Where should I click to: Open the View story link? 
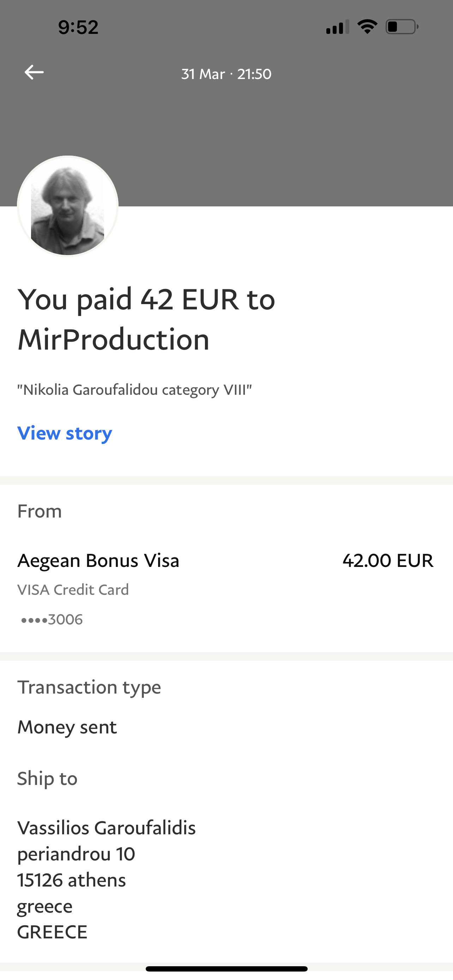pos(65,433)
